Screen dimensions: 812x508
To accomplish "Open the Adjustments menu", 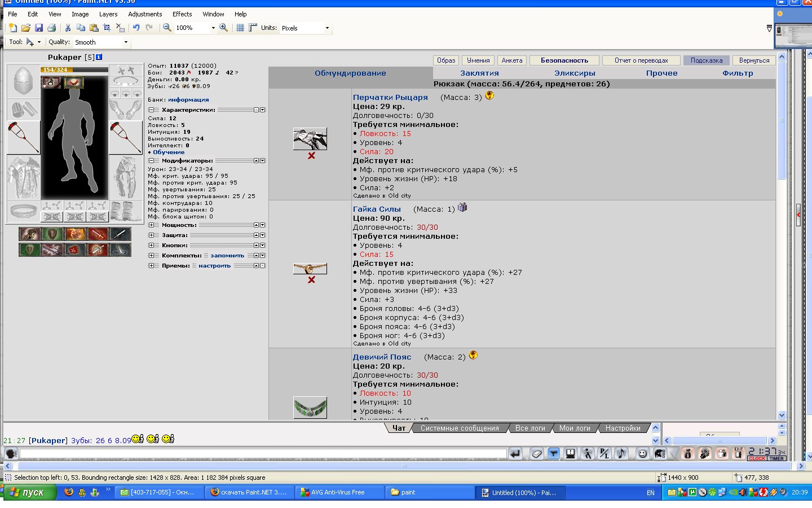I will point(145,14).
